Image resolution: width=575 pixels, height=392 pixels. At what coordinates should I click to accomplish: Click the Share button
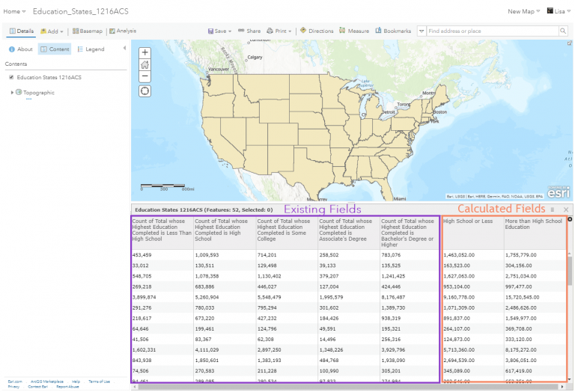click(249, 31)
